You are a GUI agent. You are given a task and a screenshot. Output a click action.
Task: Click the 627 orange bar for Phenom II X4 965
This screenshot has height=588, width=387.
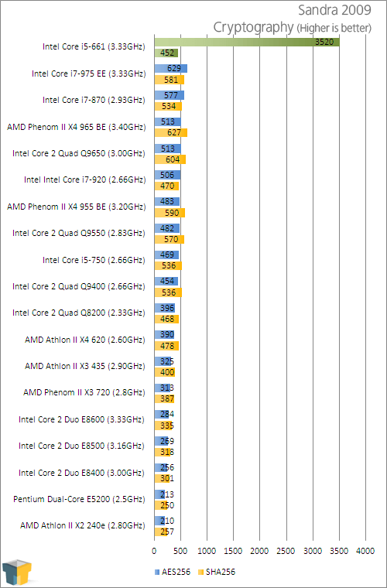coord(170,132)
